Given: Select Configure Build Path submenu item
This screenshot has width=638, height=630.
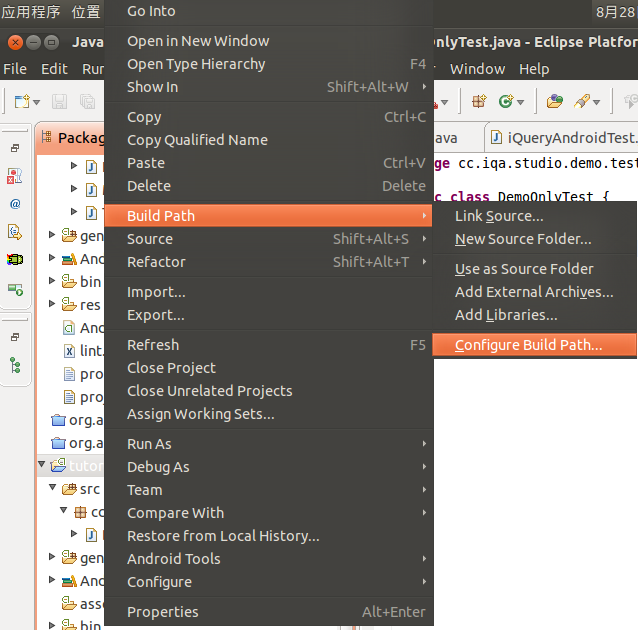Looking at the screenshot, I should pyautogui.click(x=534, y=345).
